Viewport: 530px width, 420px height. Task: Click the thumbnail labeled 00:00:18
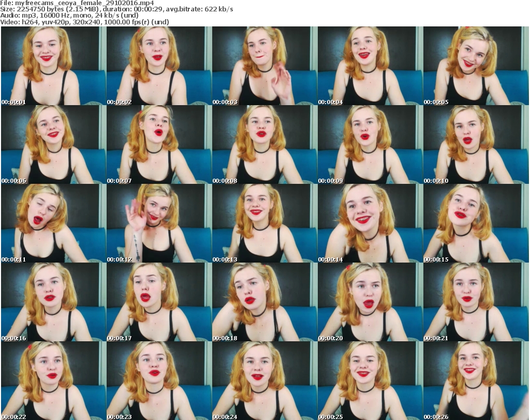(264, 302)
